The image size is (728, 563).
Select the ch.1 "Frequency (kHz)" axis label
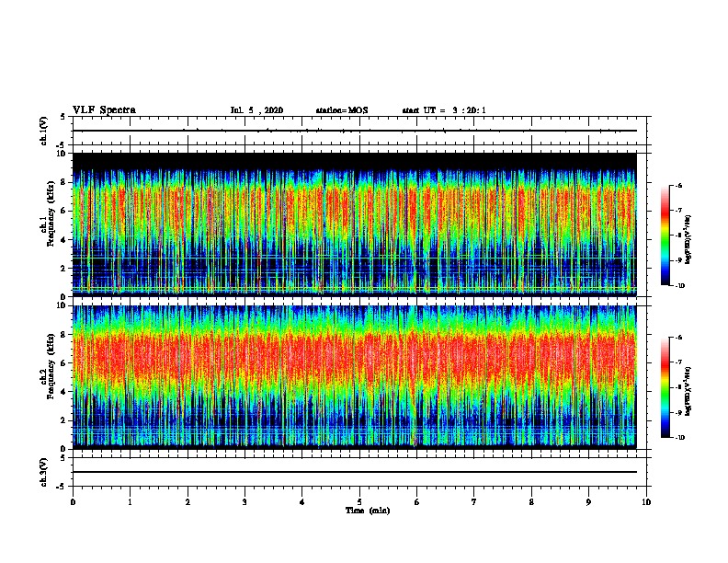click(51, 213)
